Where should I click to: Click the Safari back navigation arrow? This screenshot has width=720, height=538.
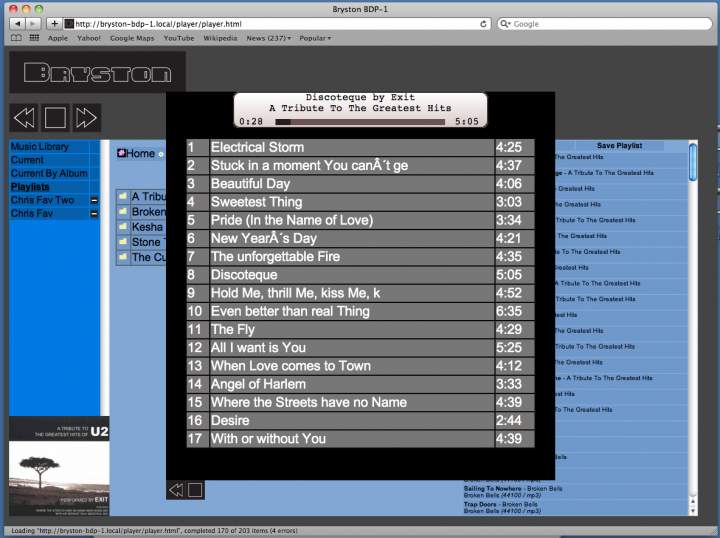[x=17, y=24]
